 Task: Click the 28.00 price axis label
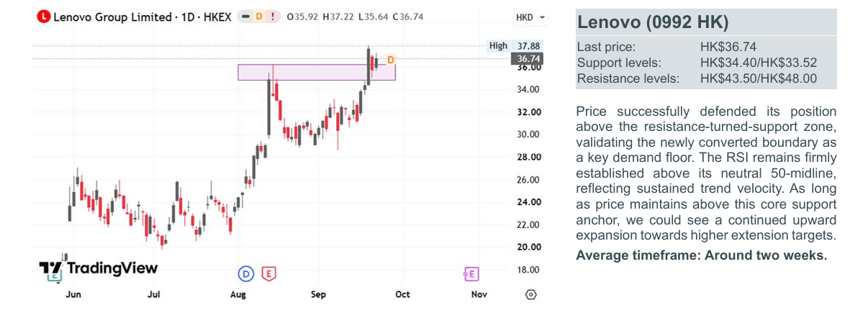[x=528, y=157]
